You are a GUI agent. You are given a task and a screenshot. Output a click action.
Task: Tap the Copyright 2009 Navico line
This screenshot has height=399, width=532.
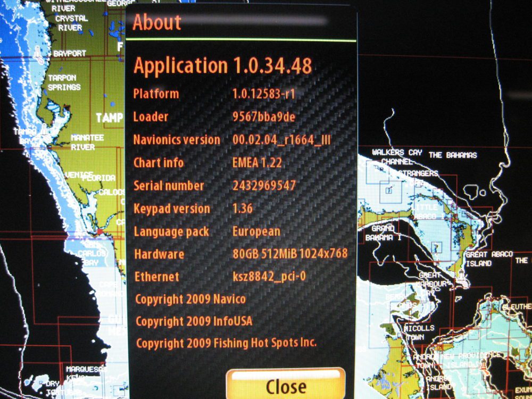pos(190,299)
